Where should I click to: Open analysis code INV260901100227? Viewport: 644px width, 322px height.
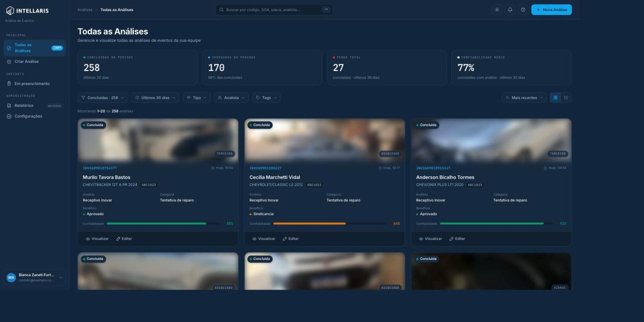pyautogui.click(x=265, y=168)
